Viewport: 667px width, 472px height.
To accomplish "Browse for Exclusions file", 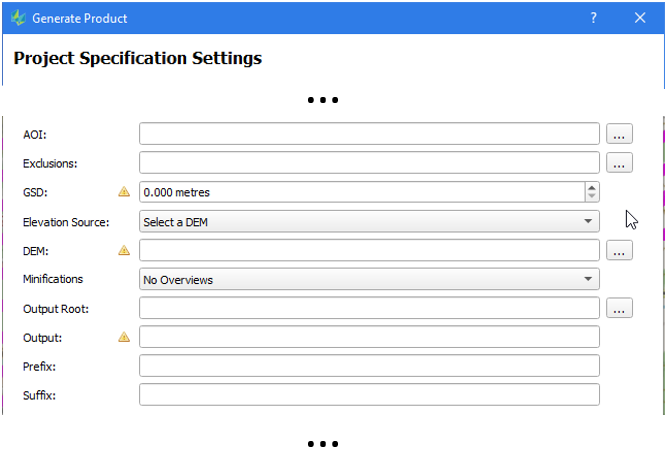I will tap(619, 163).
